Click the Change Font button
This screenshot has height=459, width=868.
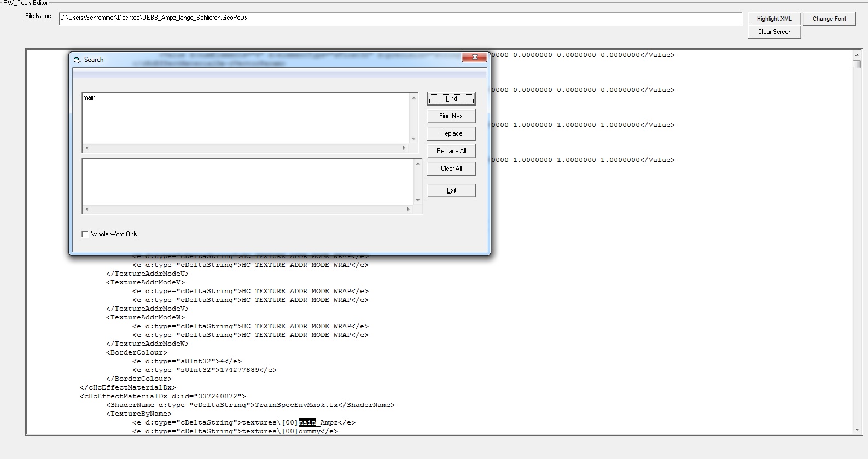point(829,19)
